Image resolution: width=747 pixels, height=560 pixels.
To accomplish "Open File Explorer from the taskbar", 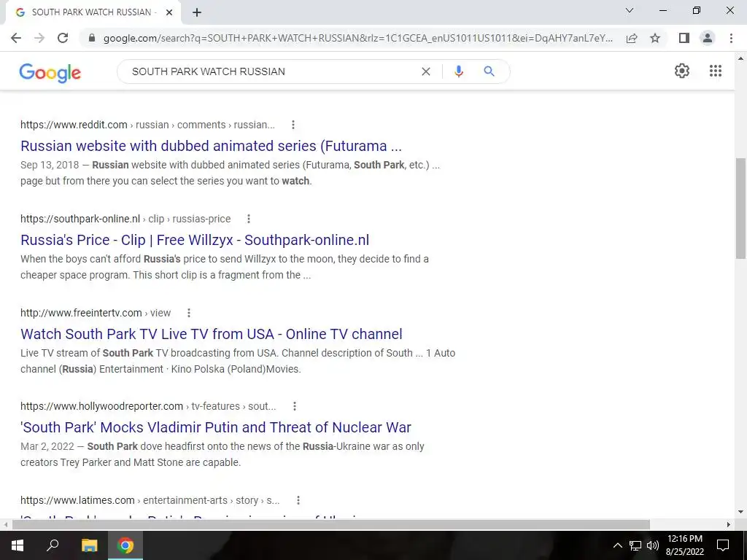I will coord(89,545).
